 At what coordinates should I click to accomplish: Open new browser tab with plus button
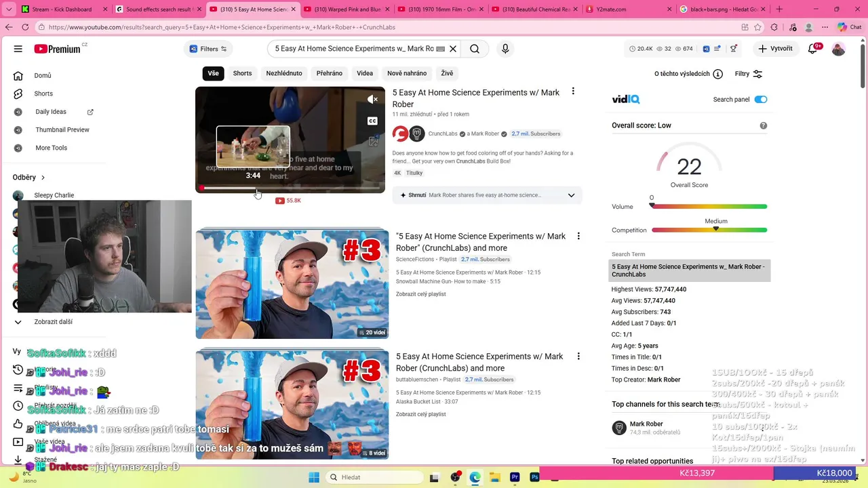point(779,9)
